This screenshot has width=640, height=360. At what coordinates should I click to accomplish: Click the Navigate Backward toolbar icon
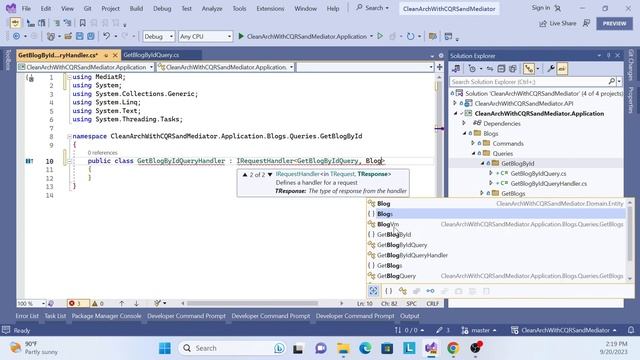pyautogui.click(x=16, y=36)
